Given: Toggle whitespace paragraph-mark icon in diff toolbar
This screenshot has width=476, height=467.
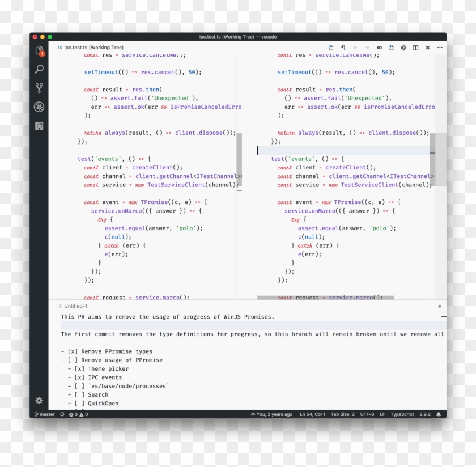Looking at the screenshot, I should point(343,48).
